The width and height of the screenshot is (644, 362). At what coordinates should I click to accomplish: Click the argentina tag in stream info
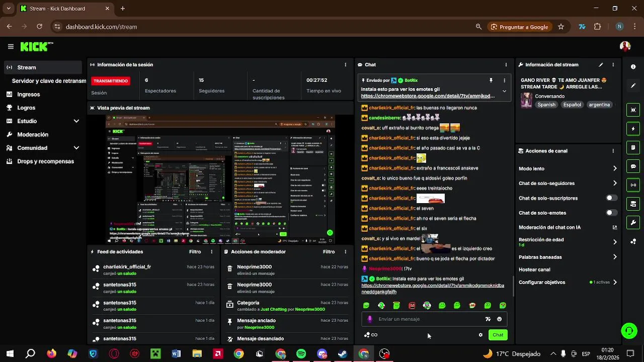[x=599, y=105]
